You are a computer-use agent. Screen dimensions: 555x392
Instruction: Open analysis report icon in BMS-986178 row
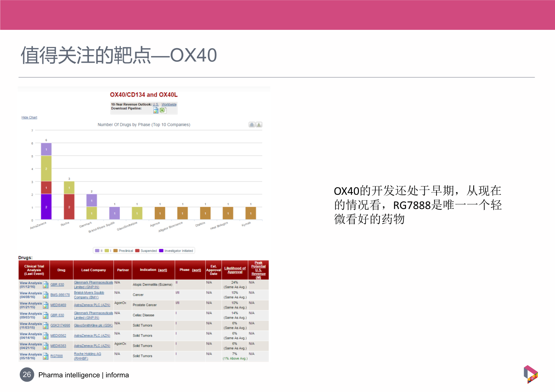46,295
